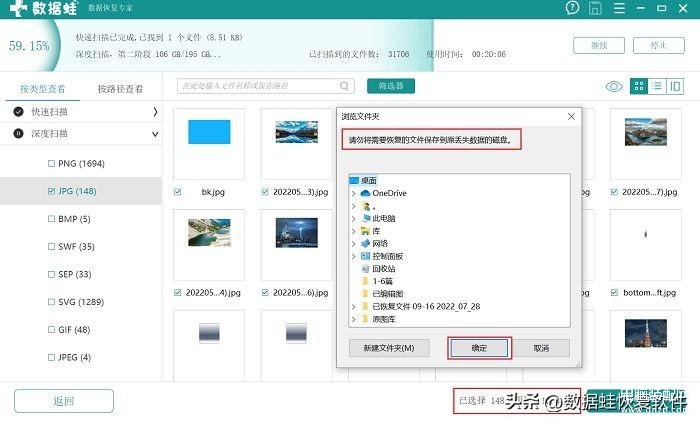This screenshot has height=423, width=700.
Task: Uncheck the 202205...4).jpg checkbox
Action: coord(178,293)
